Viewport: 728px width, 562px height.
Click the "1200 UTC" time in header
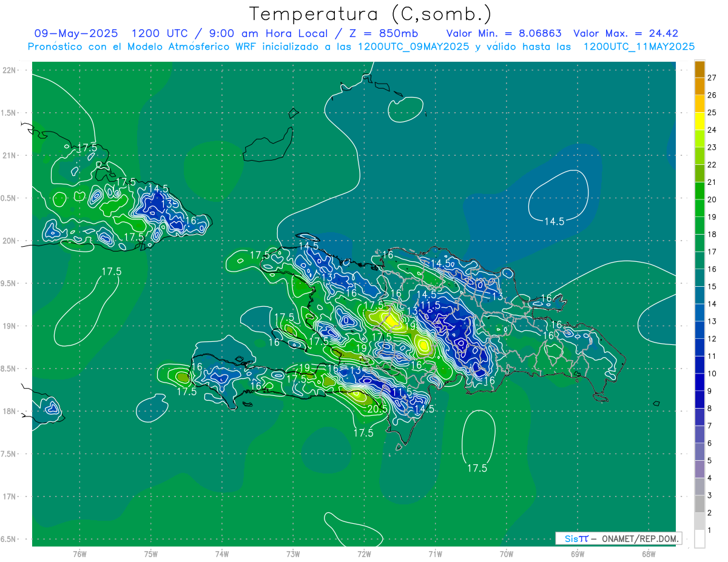coord(158,33)
